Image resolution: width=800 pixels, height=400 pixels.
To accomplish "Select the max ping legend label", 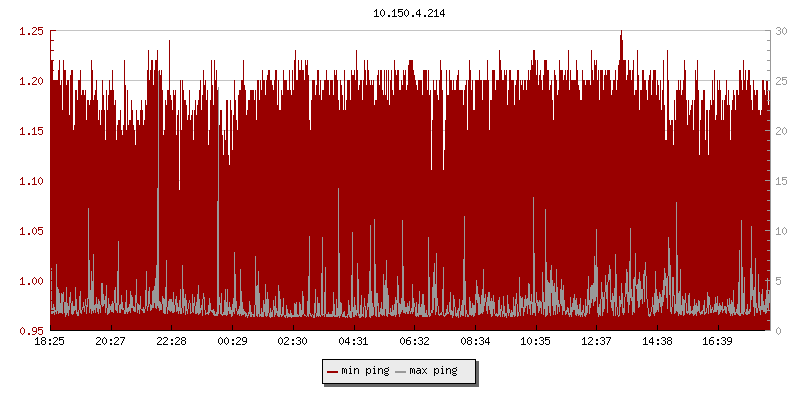I will point(433,371).
